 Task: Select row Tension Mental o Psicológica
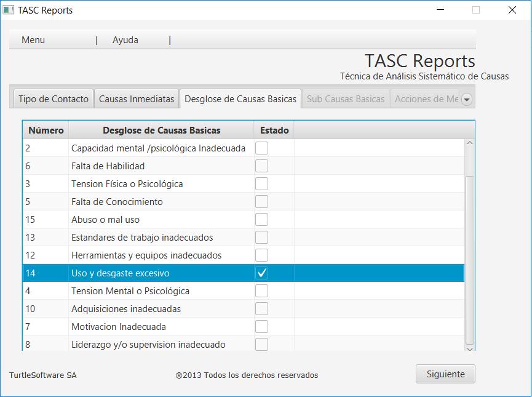pos(244,291)
